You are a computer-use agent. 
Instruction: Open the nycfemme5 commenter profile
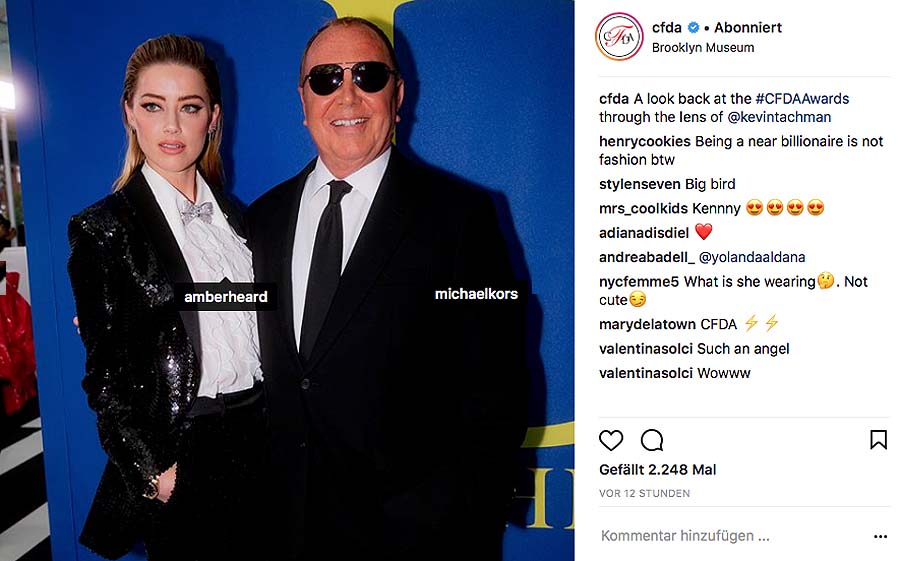pyautogui.click(x=639, y=281)
